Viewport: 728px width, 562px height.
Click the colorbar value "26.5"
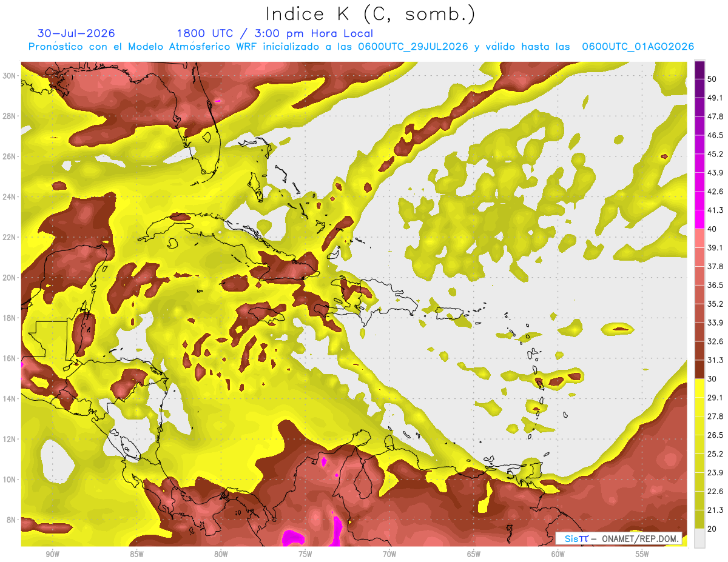[715, 435]
